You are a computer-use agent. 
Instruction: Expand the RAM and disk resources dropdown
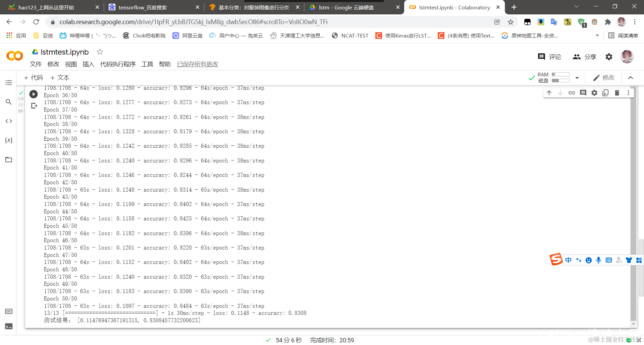pyautogui.click(x=577, y=78)
